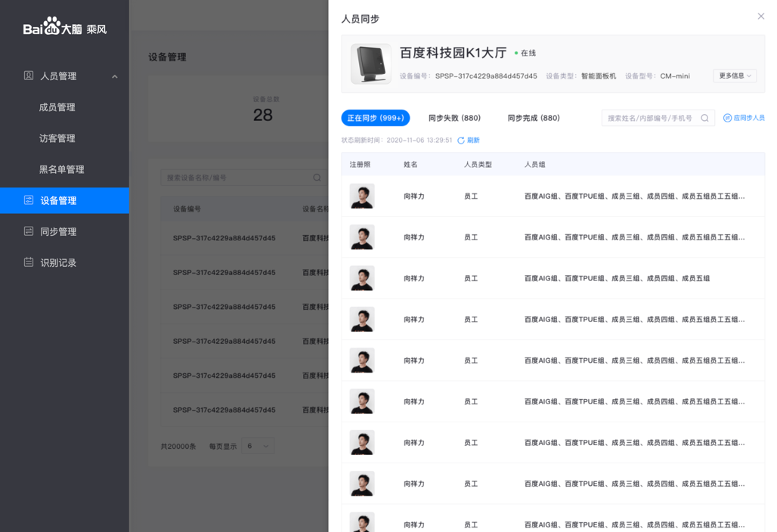Image resolution: width=777 pixels, height=532 pixels.
Task: Click the 搜索姓名/内部编号/手机号 search field
Action: click(650, 119)
